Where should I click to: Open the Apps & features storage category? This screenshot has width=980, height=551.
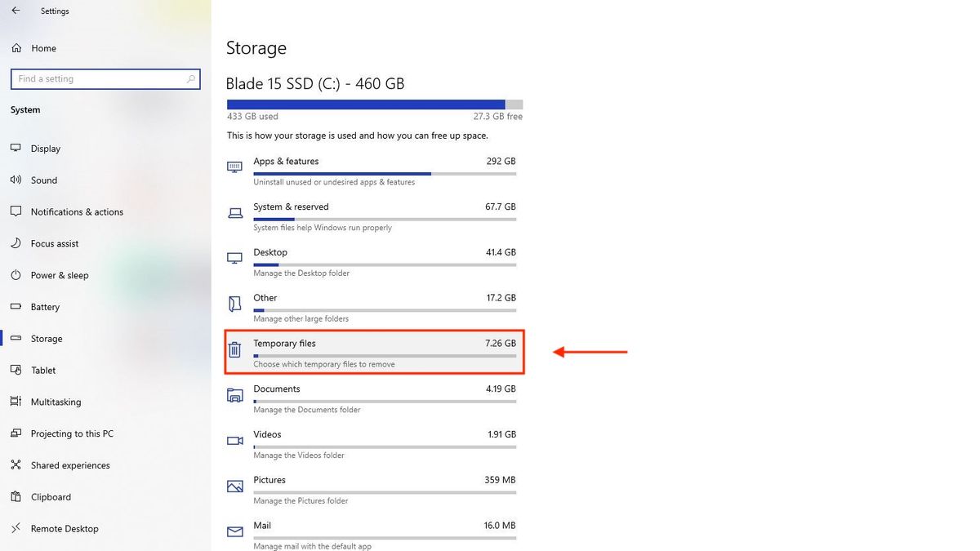[286, 161]
